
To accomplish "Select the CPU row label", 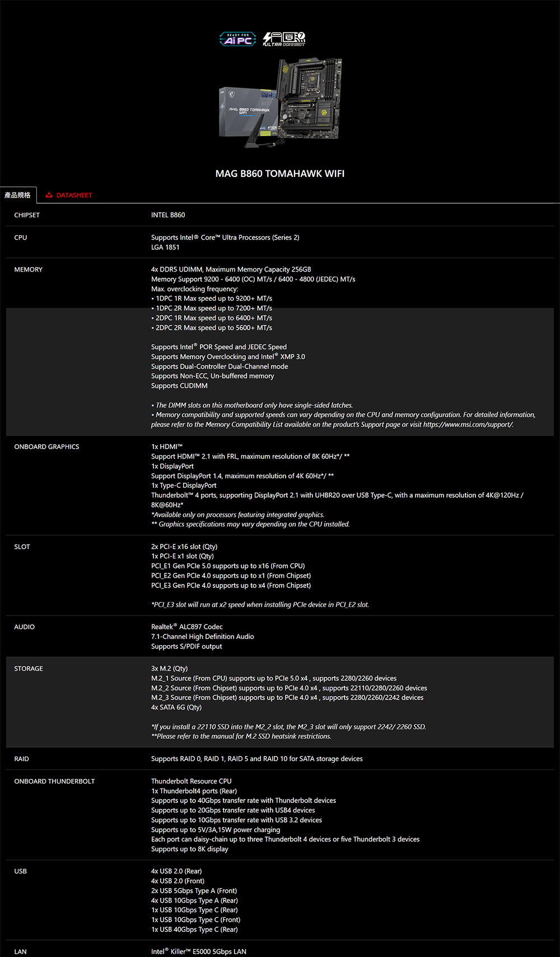I will pos(21,237).
